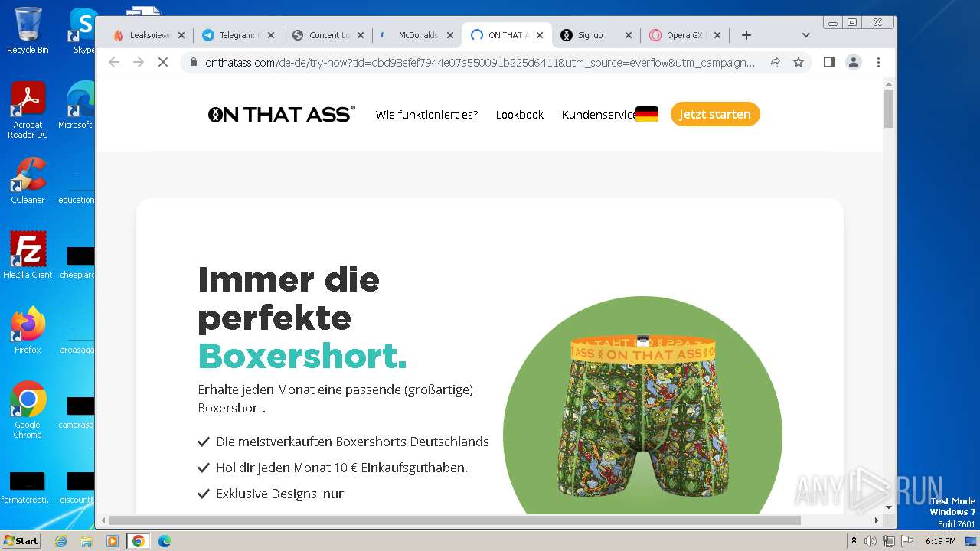
Task: Go back to previous page
Action: (x=114, y=62)
